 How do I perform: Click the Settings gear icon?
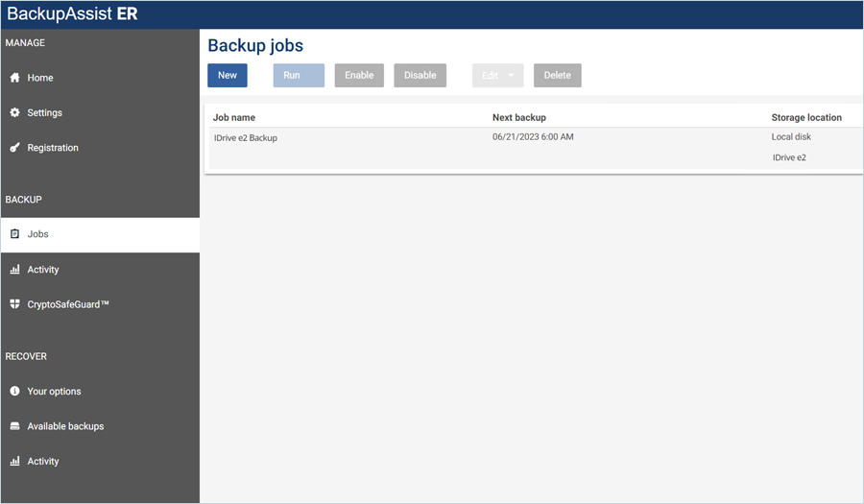(14, 112)
